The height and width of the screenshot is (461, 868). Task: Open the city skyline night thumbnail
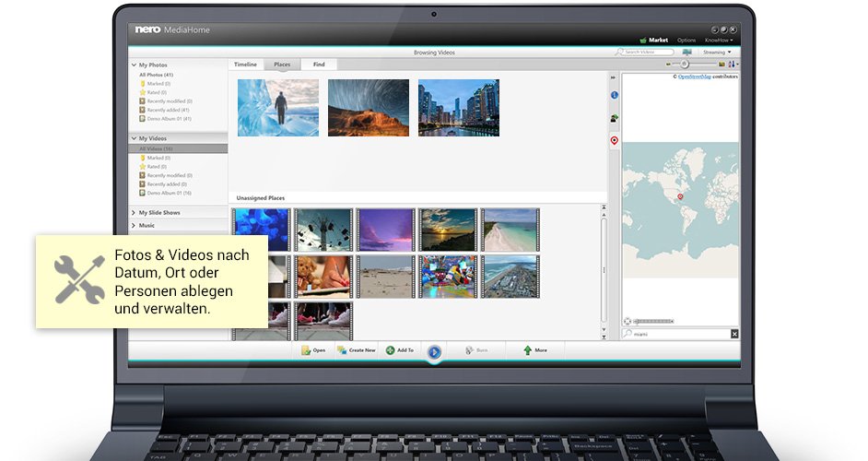click(458, 108)
